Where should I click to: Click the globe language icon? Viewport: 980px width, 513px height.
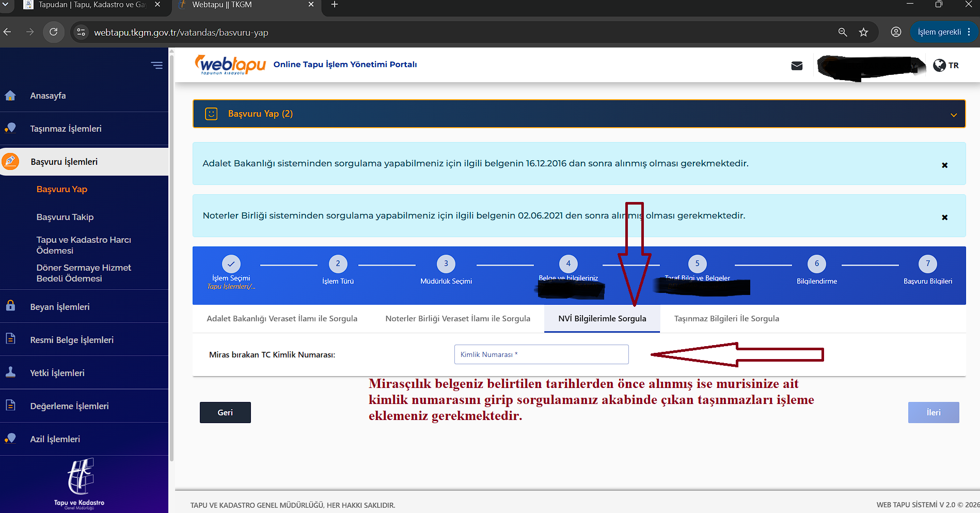tap(939, 65)
